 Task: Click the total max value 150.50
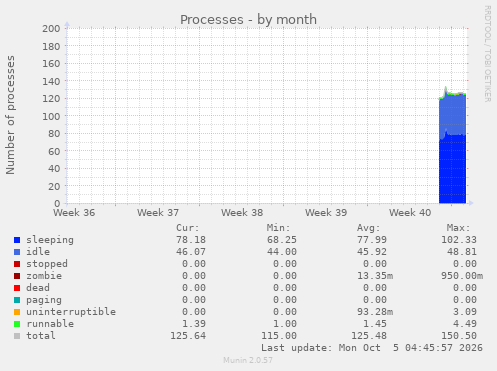[459, 336]
